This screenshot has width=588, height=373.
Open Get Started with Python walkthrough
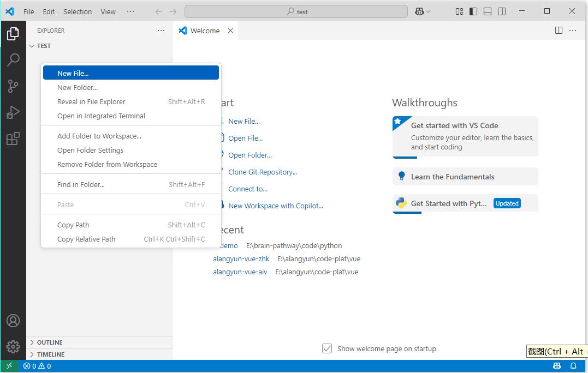pyautogui.click(x=465, y=203)
